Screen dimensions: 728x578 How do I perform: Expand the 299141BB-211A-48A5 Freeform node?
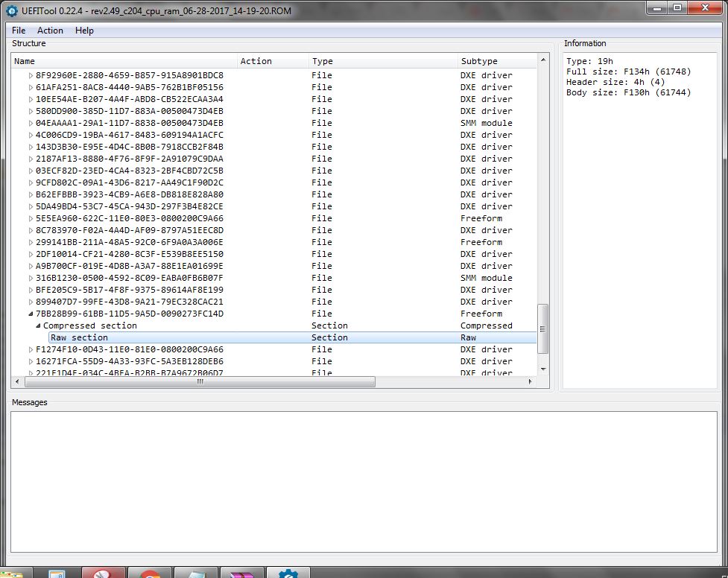coord(31,242)
